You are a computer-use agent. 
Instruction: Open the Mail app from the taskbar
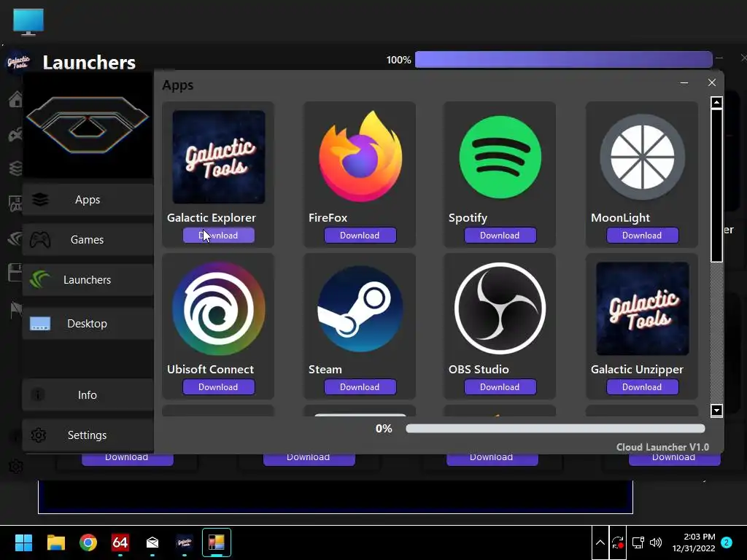pos(152,542)
